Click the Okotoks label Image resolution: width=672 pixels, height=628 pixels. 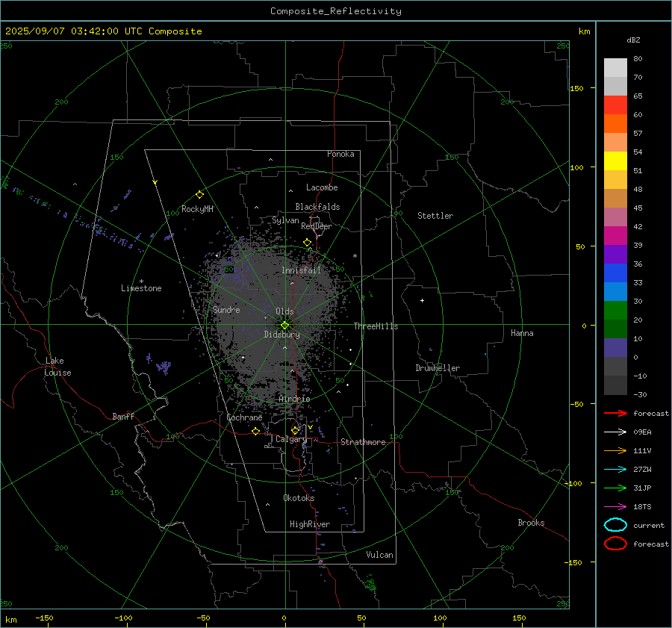299,498
